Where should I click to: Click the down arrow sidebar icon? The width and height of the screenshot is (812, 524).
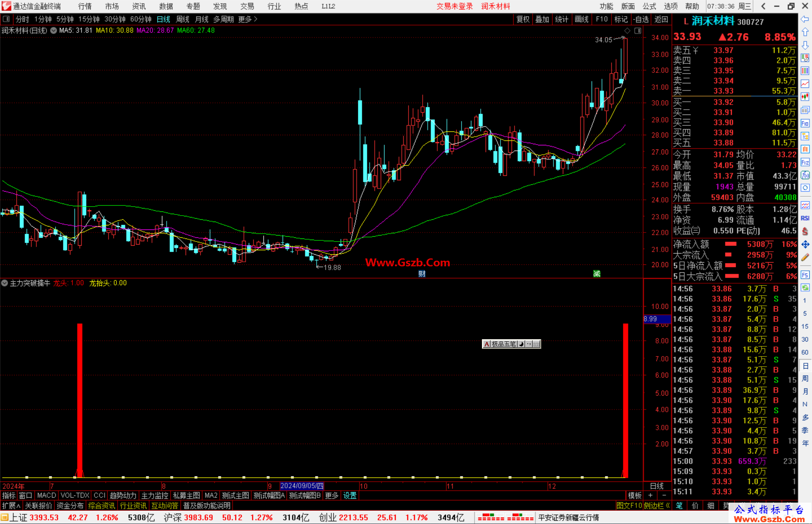click(805, 45)
